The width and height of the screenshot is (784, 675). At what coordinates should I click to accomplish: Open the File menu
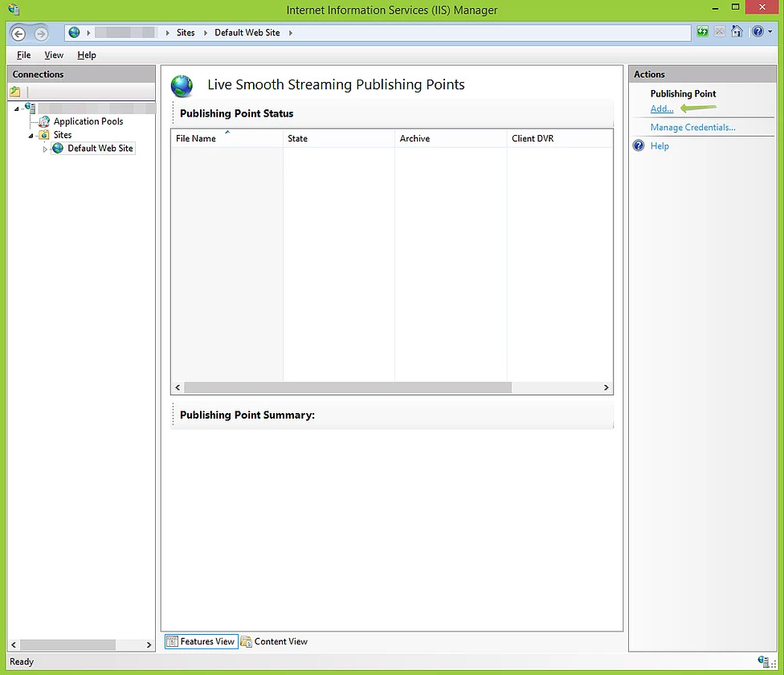[23, 55]
